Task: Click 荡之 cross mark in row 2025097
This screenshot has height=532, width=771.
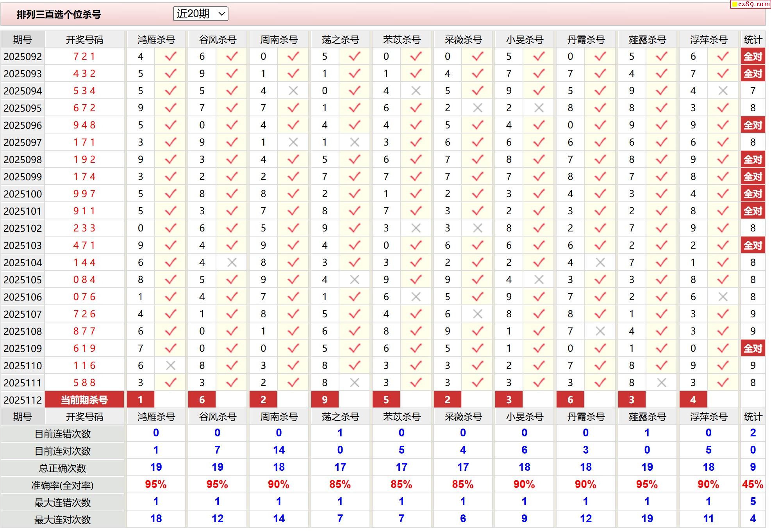Action: pyautogui.click(x=354, y=142)
